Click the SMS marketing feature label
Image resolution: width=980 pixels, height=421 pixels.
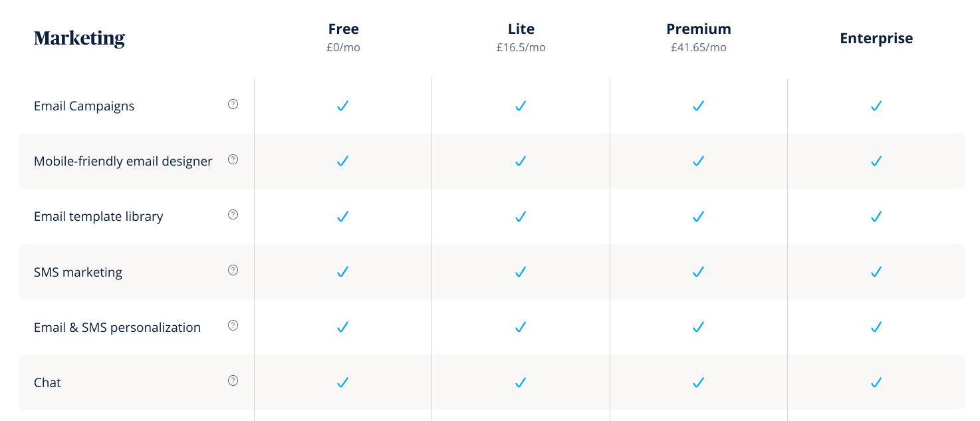(x=78, y=272)
